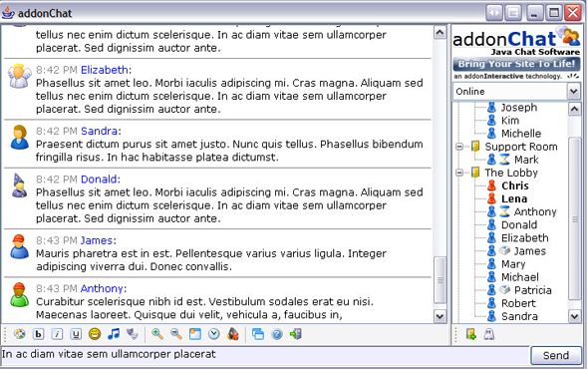
Task: Select Anthony in the user list
Action: (x=535, y=211)
